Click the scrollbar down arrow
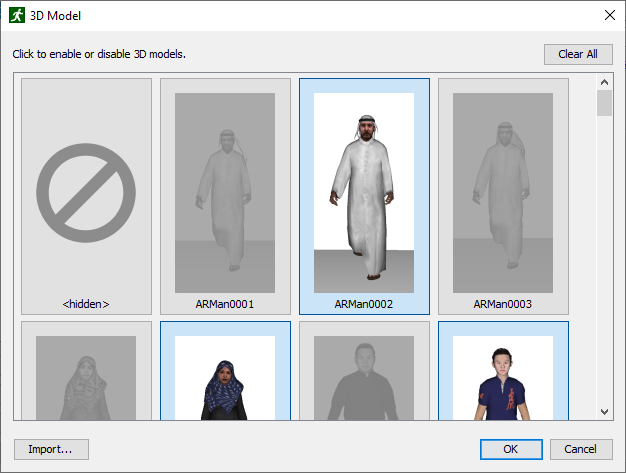The width and height of the screenshot is (626, 473). pyautogui.click(x=604, y=412)
